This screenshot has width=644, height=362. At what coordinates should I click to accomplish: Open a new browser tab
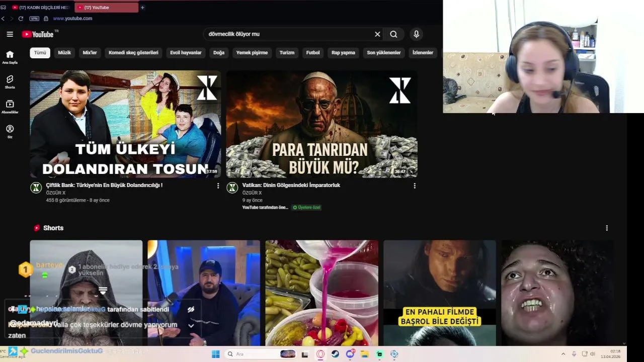[x=142, y=8]
